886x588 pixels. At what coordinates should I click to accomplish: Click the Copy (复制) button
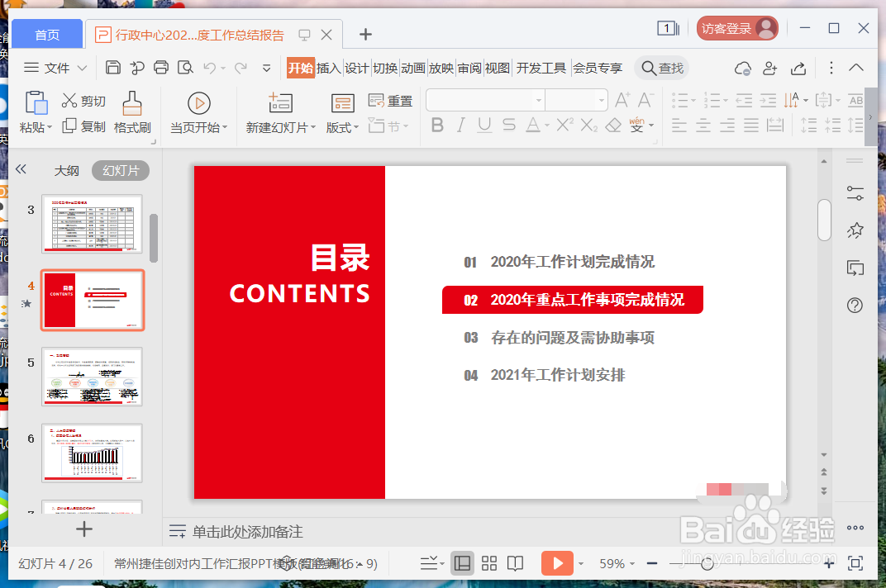click(83, 126)
